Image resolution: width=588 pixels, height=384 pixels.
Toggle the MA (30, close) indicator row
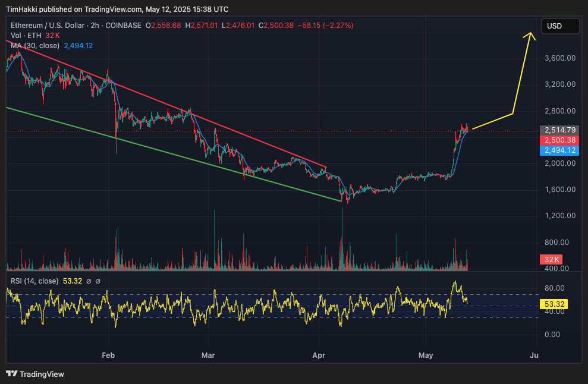34,45
